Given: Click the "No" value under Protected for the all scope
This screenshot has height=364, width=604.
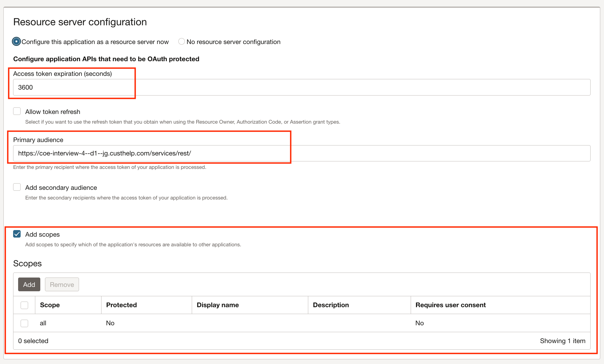Looking at the screenshot, I should (110, 323).
